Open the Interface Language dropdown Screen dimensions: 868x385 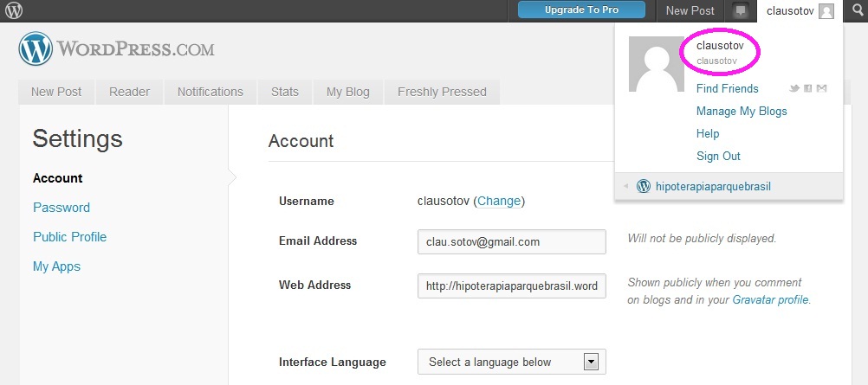[511, 362]
